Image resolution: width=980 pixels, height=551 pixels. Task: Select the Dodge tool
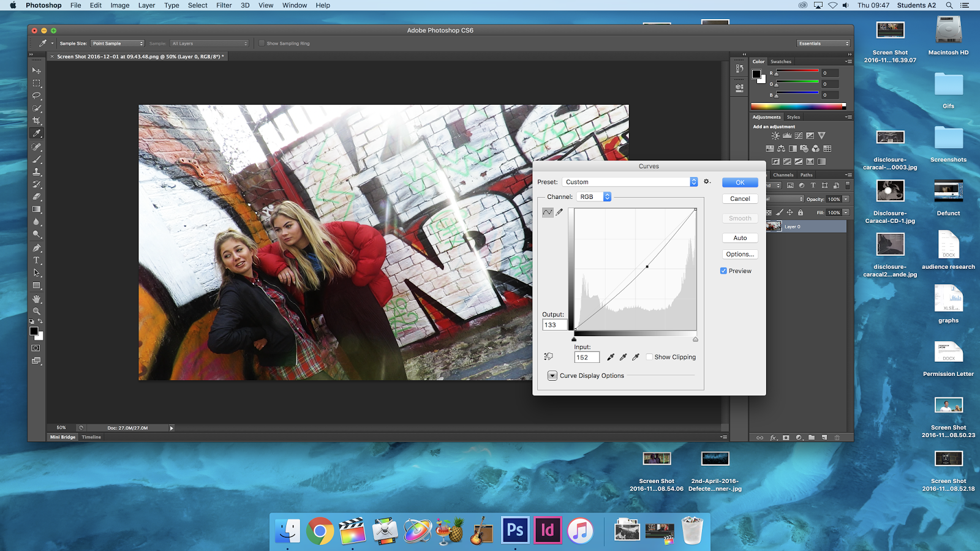37,234
